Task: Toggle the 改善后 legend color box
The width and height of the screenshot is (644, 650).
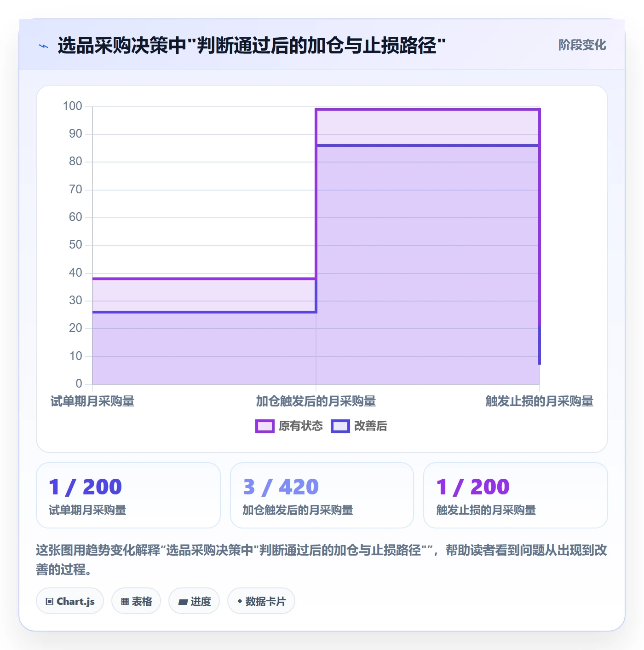Action: [x=340, y=426]
